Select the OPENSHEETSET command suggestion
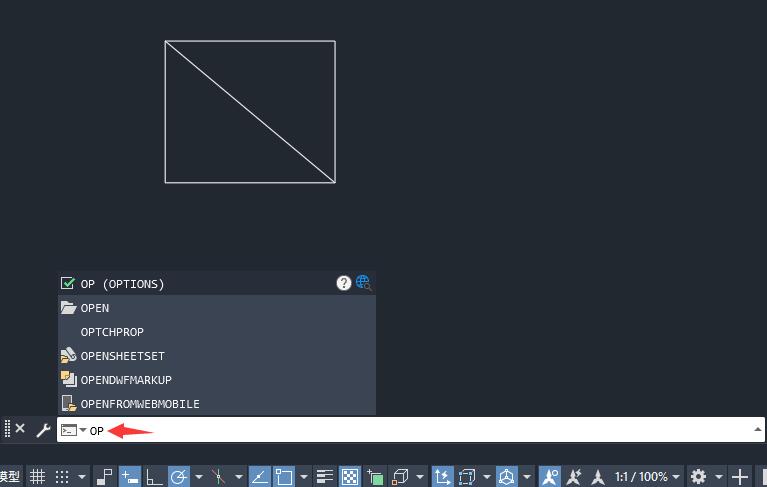This screenshot has height=487, width=767. click(x=217, y=355)
